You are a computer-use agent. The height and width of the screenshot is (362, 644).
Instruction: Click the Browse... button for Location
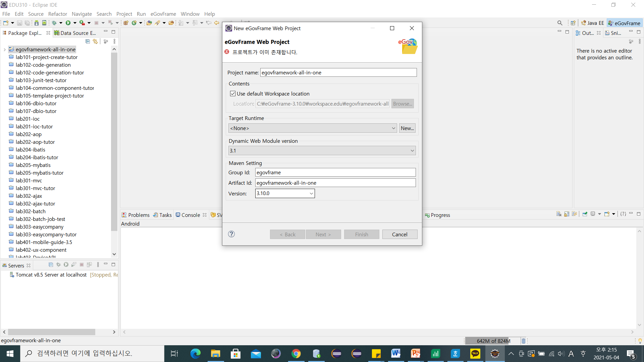(402, 104)
